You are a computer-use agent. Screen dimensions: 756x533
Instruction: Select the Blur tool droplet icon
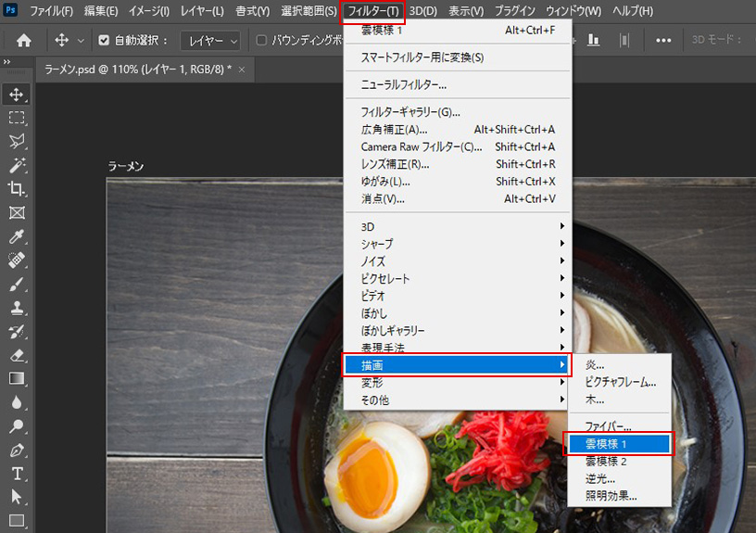(x=17, y=402)
